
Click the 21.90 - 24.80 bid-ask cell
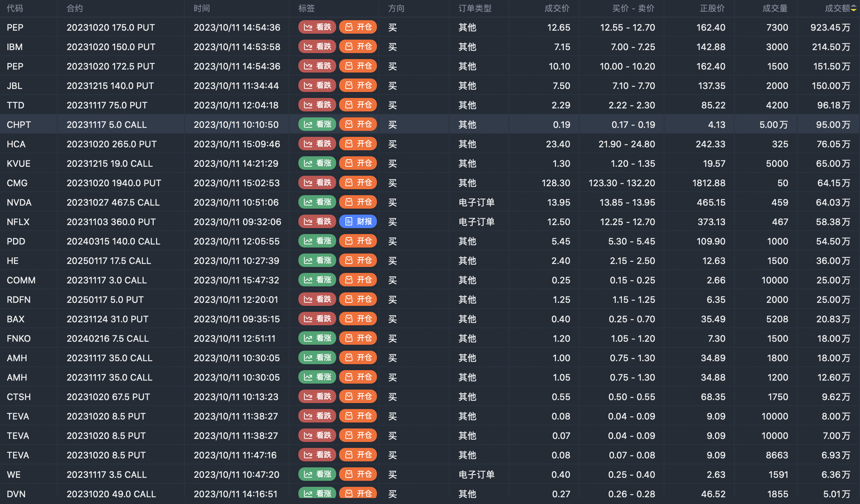tap(627, 144)
